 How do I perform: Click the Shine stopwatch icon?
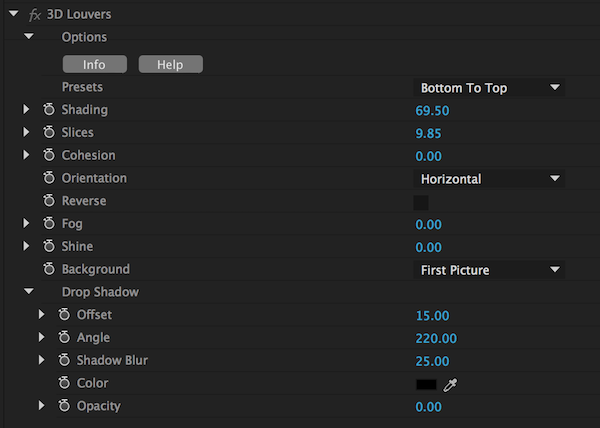pyautogui.click(x=49, y=246)
